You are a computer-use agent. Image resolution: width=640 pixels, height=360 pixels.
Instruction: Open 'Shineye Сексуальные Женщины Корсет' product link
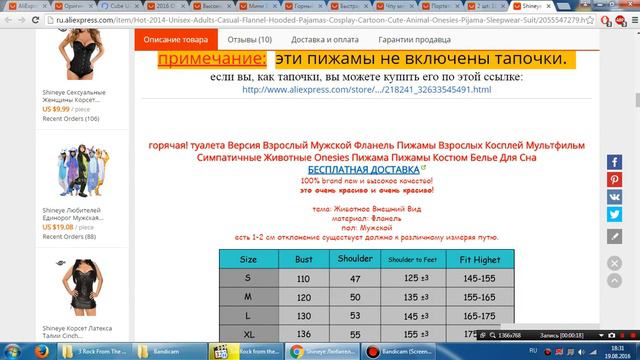coord(74,96)
